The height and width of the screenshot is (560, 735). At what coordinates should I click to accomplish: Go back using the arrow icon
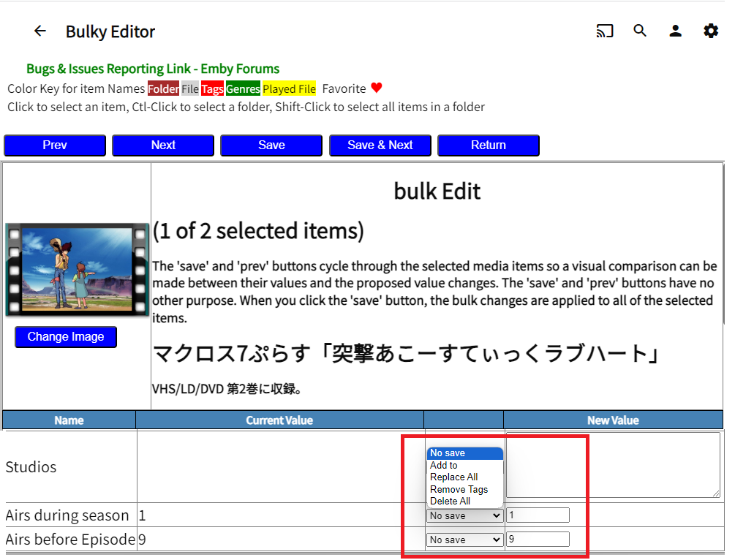[40, 31]
